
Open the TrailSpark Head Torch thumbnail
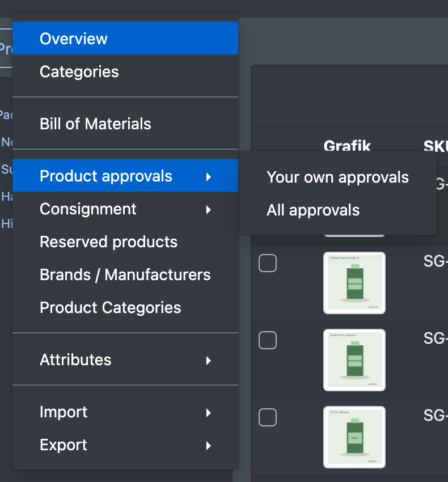pyautogui.click(x=354, y=283)
